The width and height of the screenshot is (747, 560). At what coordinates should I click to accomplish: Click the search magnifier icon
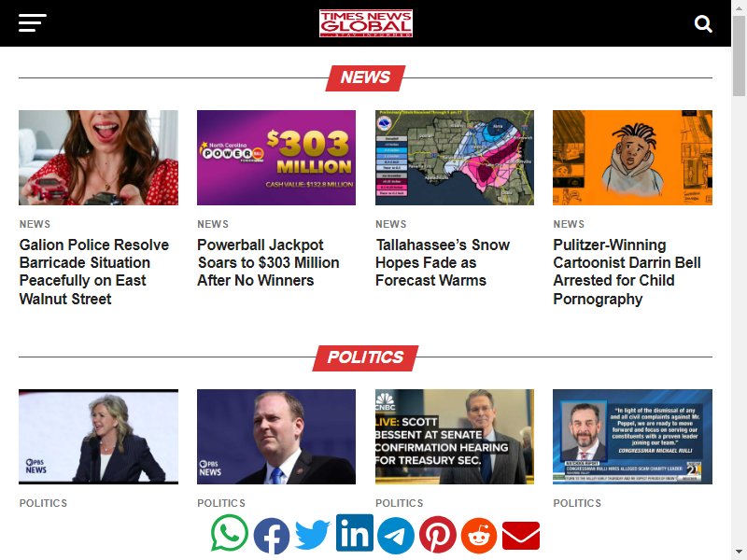point(703,23)
